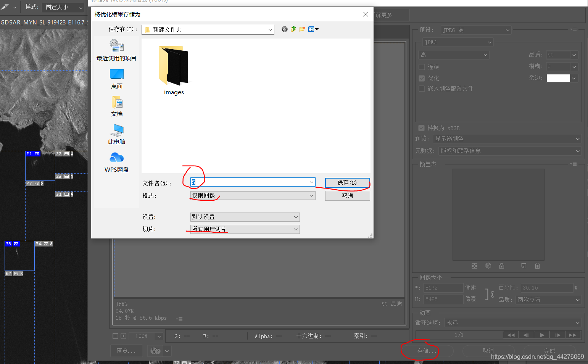The height and width of the screenshot is (364, 588).
Task: Go up one folder level
Action: 293,29
